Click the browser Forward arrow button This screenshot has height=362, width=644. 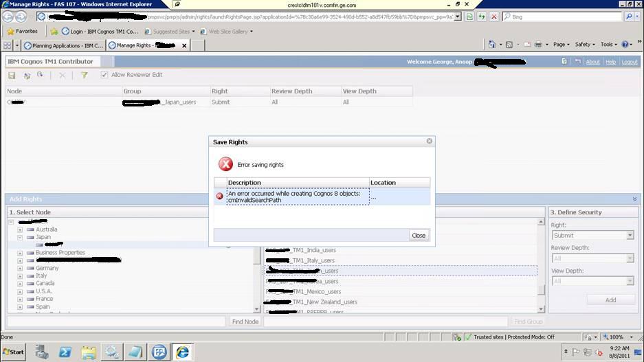[x=21, y=16]
